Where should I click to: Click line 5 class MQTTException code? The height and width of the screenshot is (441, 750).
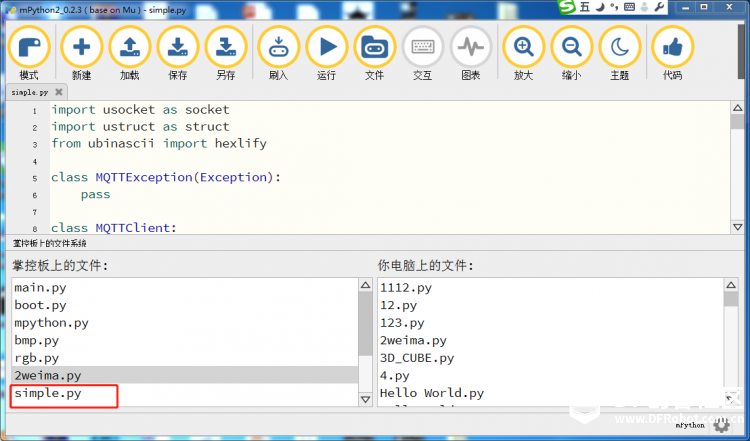[x=166, y=177]
